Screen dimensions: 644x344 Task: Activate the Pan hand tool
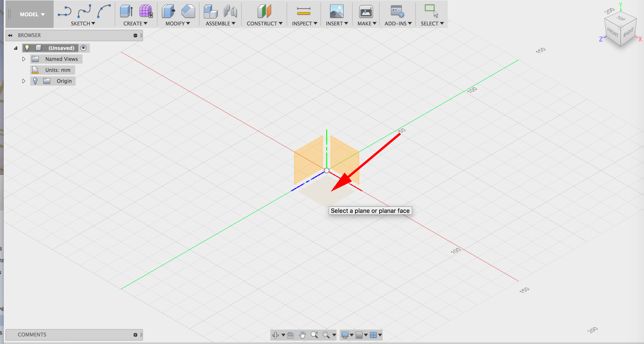[302, 335]
